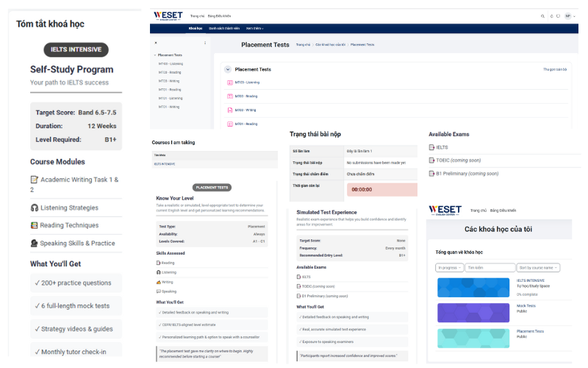Screen dimensions: 588x368
Task: Open the Mock Tests course link
Action: [526, 305]
